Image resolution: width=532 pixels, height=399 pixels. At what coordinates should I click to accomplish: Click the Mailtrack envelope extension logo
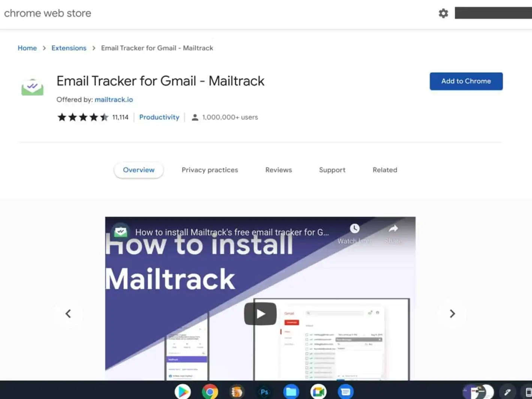32,87
